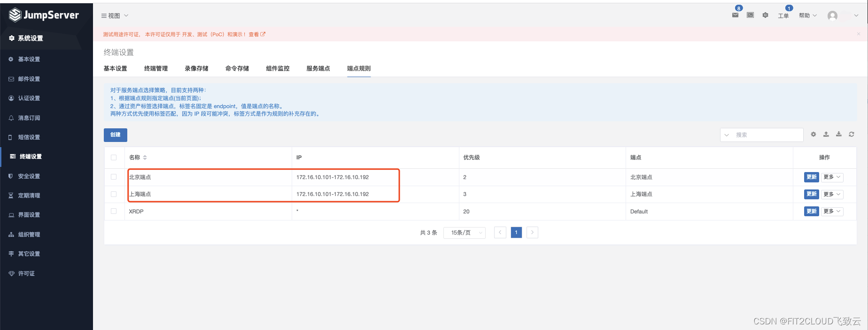Switch to the 命令存储 tab

(237, 69)
